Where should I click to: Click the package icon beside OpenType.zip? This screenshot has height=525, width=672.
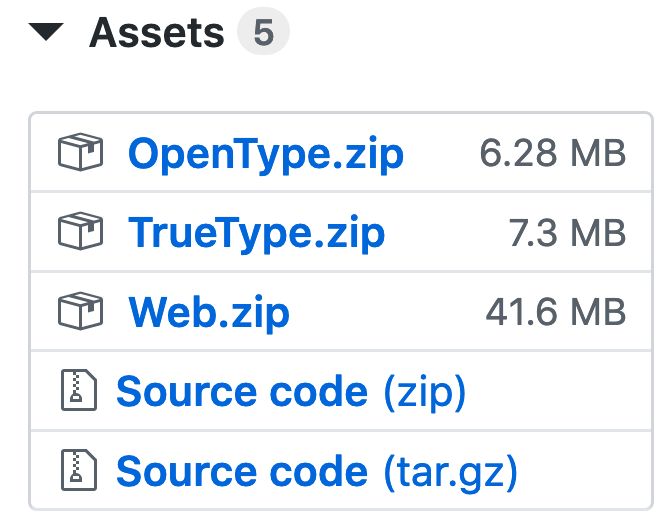[81, 152]
